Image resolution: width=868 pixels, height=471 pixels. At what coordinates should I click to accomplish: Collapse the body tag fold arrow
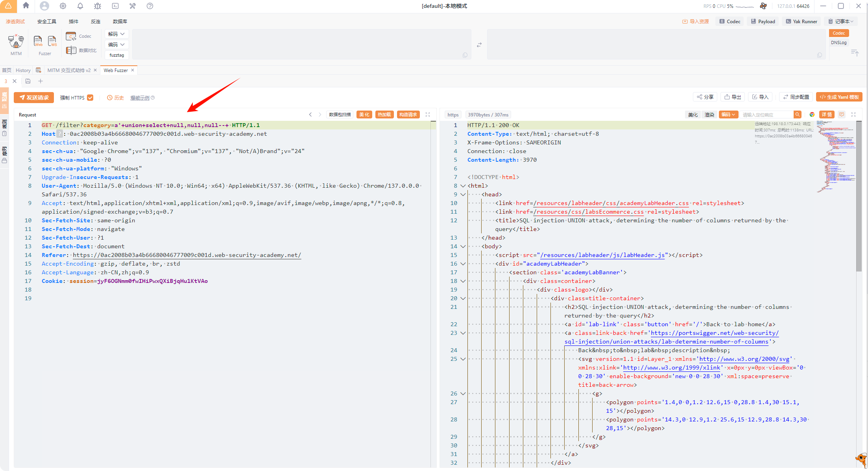(463, 246)
